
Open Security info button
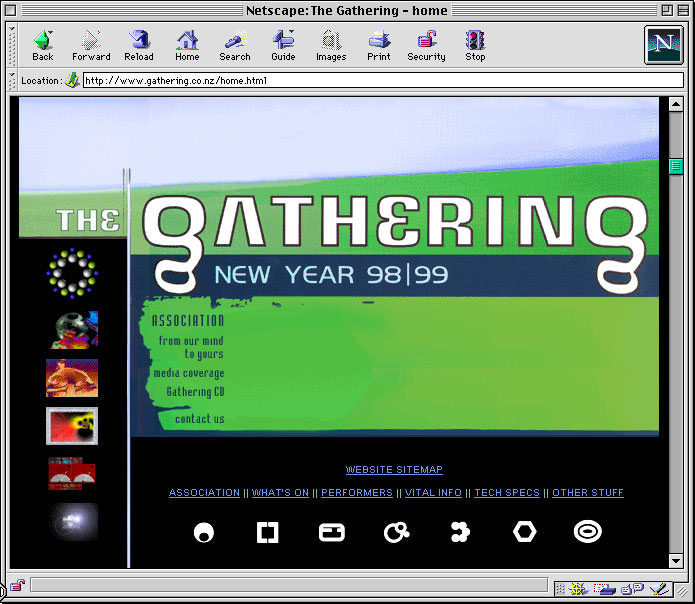click(x=426, y=45)
